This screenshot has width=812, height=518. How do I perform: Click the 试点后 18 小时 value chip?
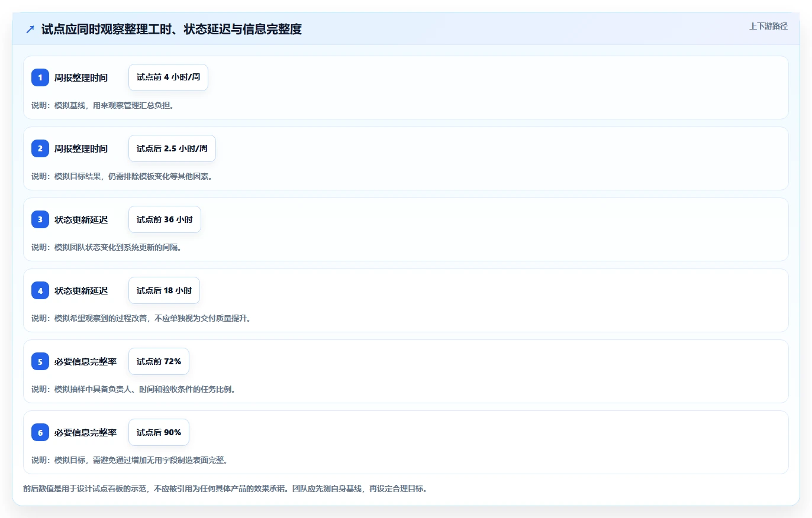[164, 290]
